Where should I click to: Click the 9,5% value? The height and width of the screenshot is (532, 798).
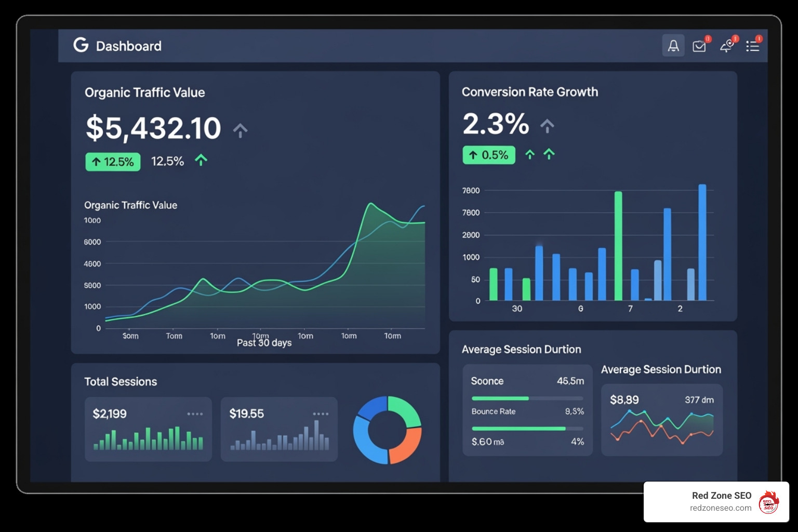coord(575,411)
